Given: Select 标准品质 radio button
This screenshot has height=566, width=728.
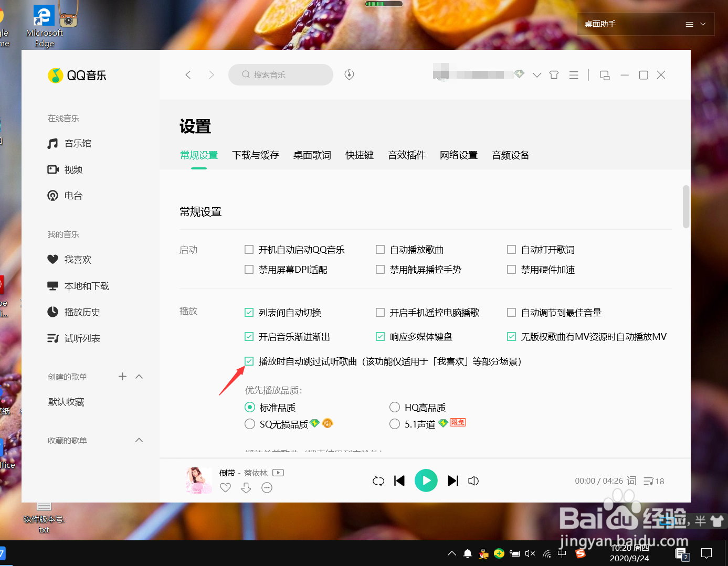Looking at the screenshot, I should pyautogui.click(x=250, y=407).
